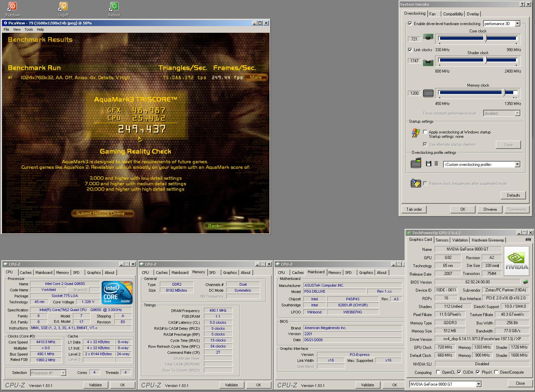Open the GPU-Z Sensors tab
This screenshot has height=392, width=535.
pyautogui.click(x=442, y=240)
